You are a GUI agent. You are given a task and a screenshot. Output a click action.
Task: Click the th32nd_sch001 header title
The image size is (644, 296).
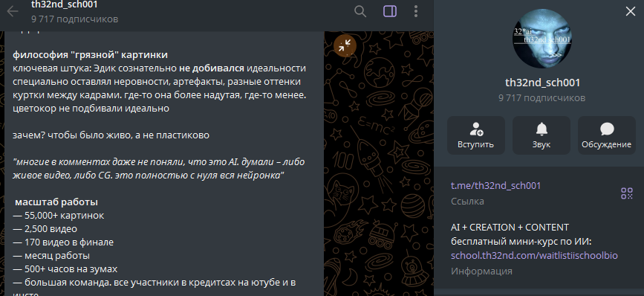click(65, 5)
